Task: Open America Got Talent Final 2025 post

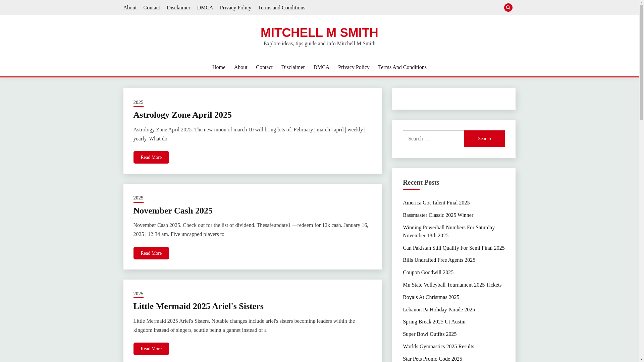Action: point(436,202)
